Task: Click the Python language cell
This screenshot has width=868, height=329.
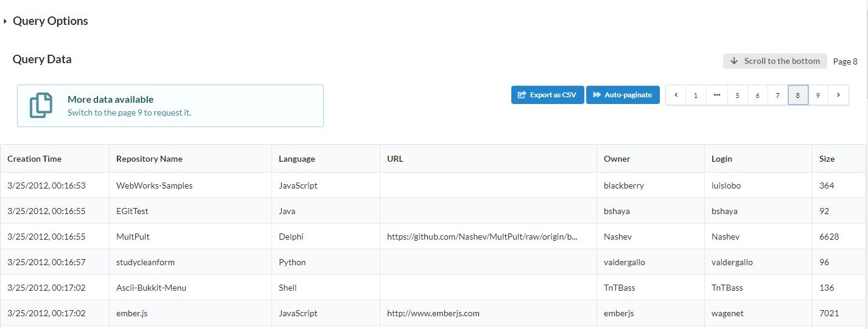Action: [x=326, y=262]
